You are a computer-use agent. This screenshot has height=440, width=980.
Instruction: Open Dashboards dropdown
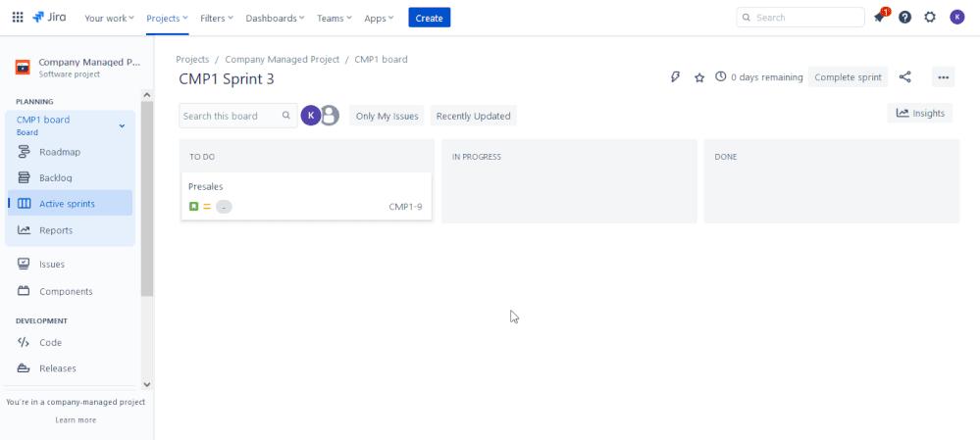pos(275,18)
